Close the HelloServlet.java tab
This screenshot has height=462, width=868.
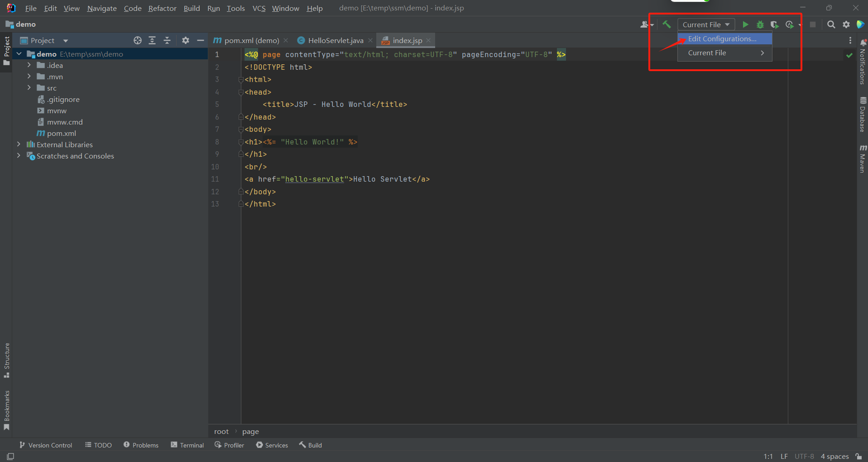click(x=370, y=40)
